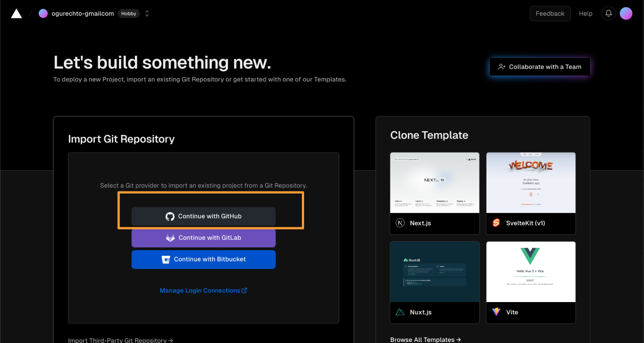Open your profile avatar menu
Viewport: 644px width, 343px height.
[x=626, y=13]
